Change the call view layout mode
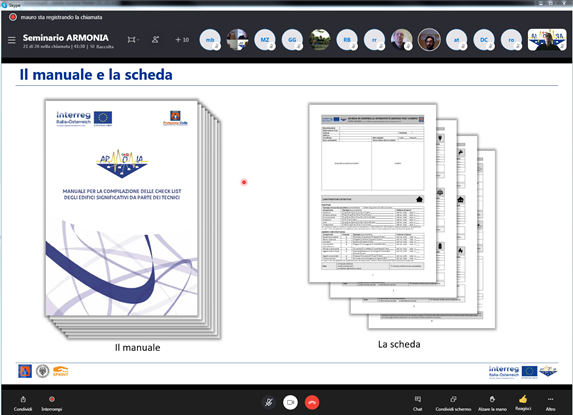The height and width of the screenshot is (415, 573). [x=133, y=39]
